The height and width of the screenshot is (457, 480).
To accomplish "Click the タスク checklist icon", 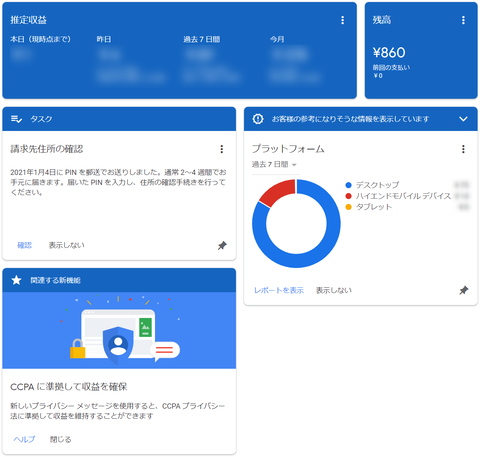I will click(x=16, y=119).
